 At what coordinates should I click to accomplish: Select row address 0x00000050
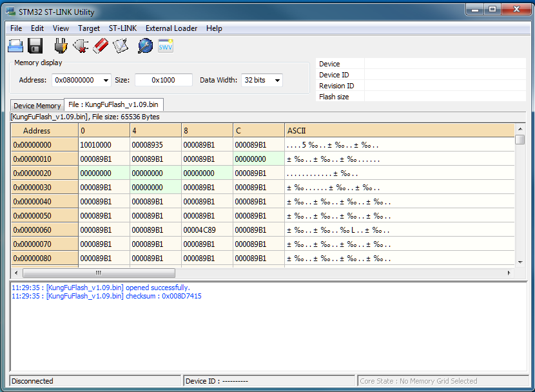pyautogui.click(x=44, y=215)
